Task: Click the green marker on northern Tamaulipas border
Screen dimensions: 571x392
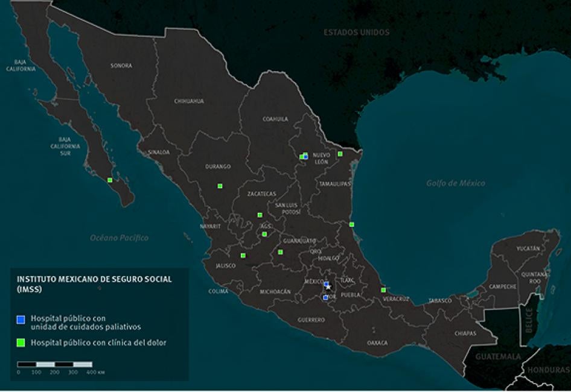Action: point(340,154)
